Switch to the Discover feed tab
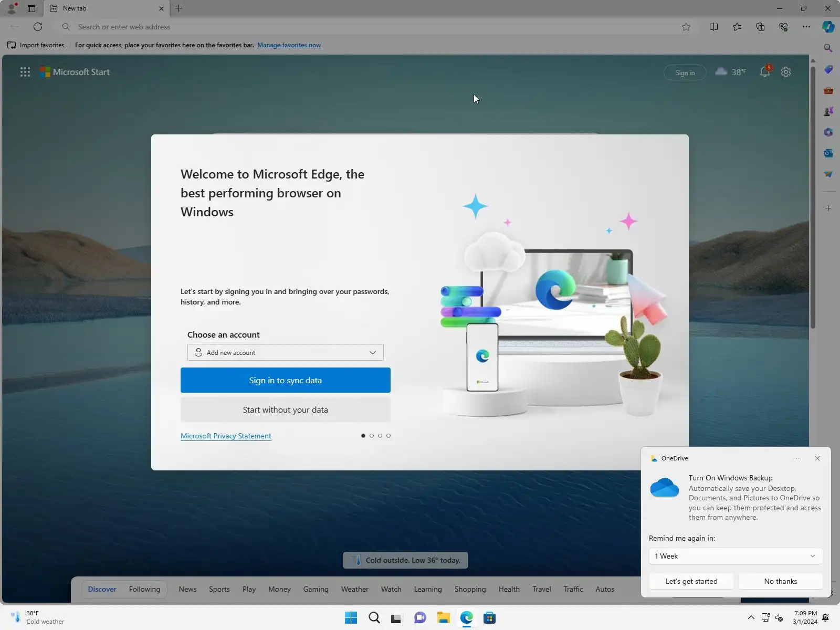This screenshot has width=840, height=630. (102, 589)
